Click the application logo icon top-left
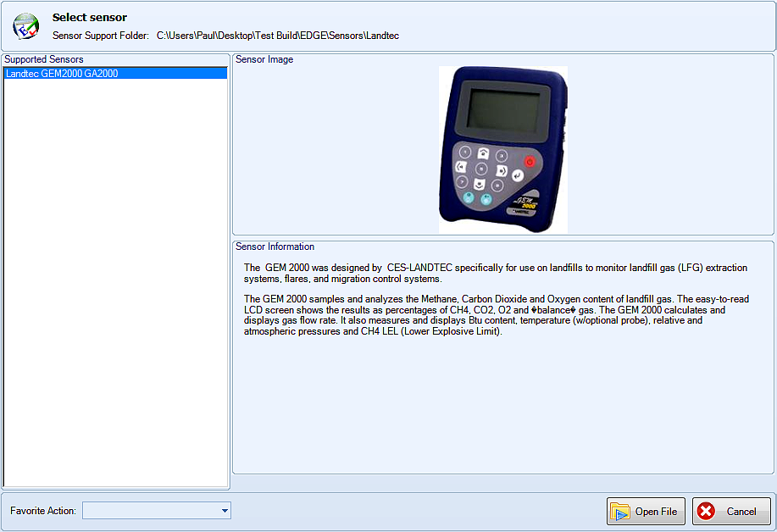Image resolution: width=777 pixels, height=532 pixels. click(25, 25)
